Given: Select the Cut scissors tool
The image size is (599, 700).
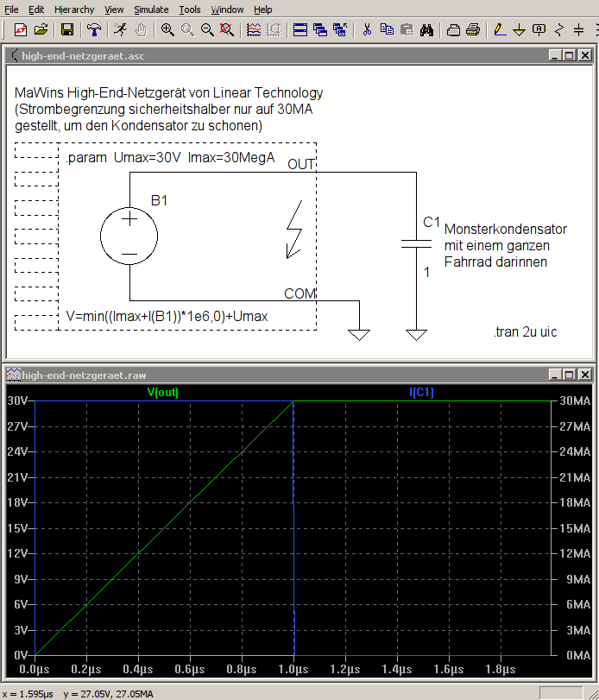Looking at the screenshot, I should (x=367, y=30).
